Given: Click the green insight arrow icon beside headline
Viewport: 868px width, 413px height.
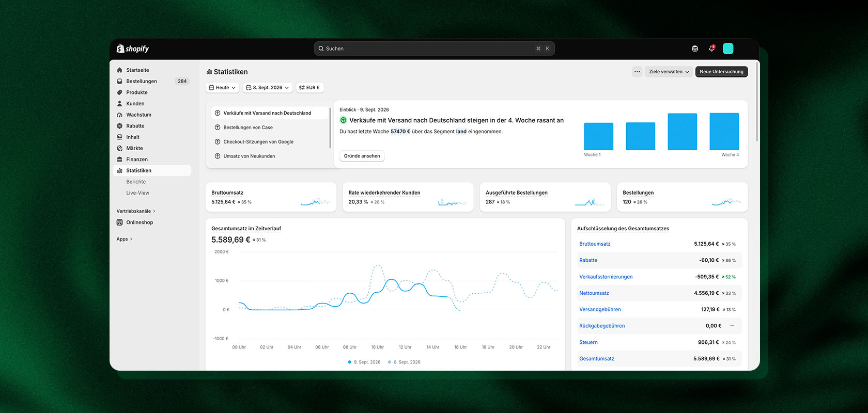Looking at the screenshot, I should [x=343, y=120].
